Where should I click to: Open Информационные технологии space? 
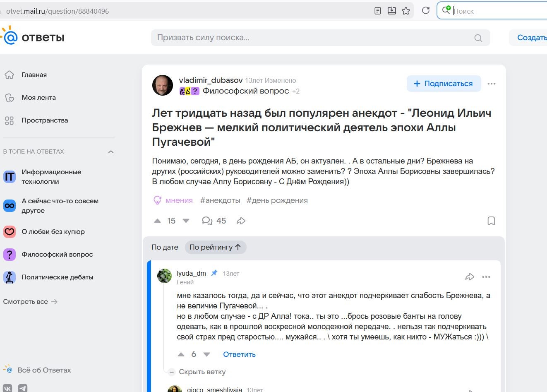click(51, 177)
